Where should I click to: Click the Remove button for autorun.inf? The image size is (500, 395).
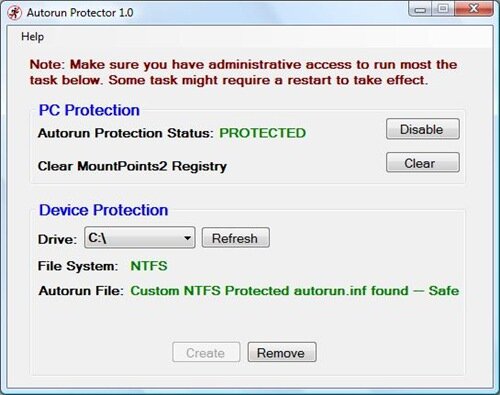point(282,352)
